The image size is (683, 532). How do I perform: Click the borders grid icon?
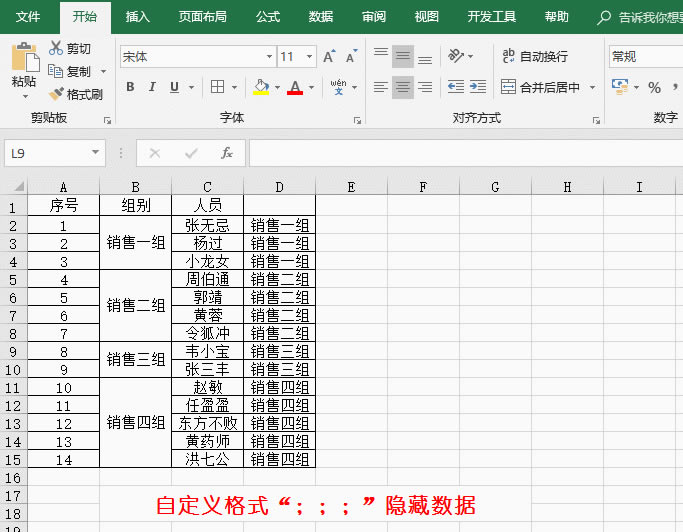pos(217,87)
